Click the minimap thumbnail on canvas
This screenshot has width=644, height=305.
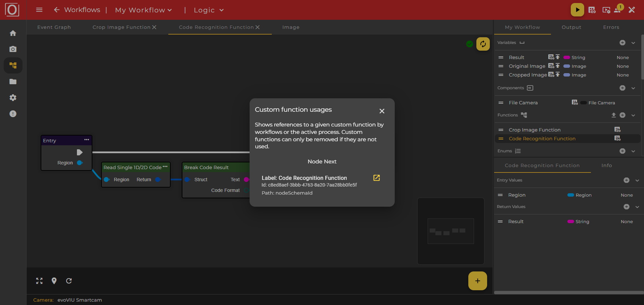(450, 231)
